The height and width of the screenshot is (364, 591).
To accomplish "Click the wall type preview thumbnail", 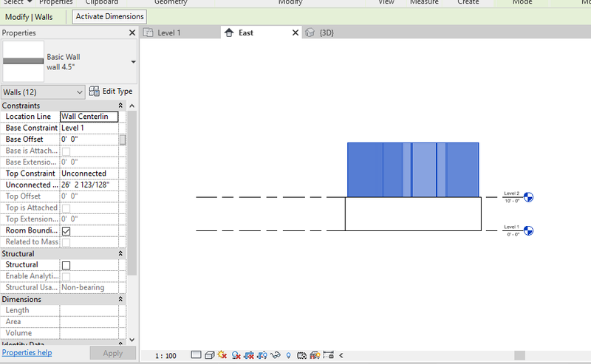I will point(24,61).
